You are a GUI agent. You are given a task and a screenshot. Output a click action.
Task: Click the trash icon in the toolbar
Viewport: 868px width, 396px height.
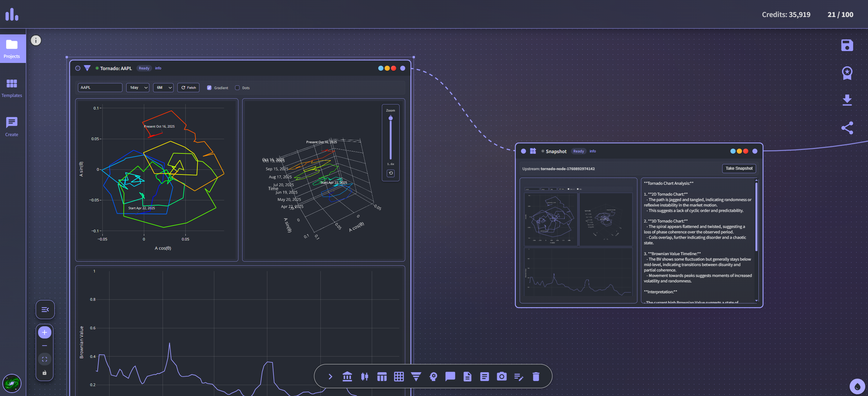click(x=536, y=376)
